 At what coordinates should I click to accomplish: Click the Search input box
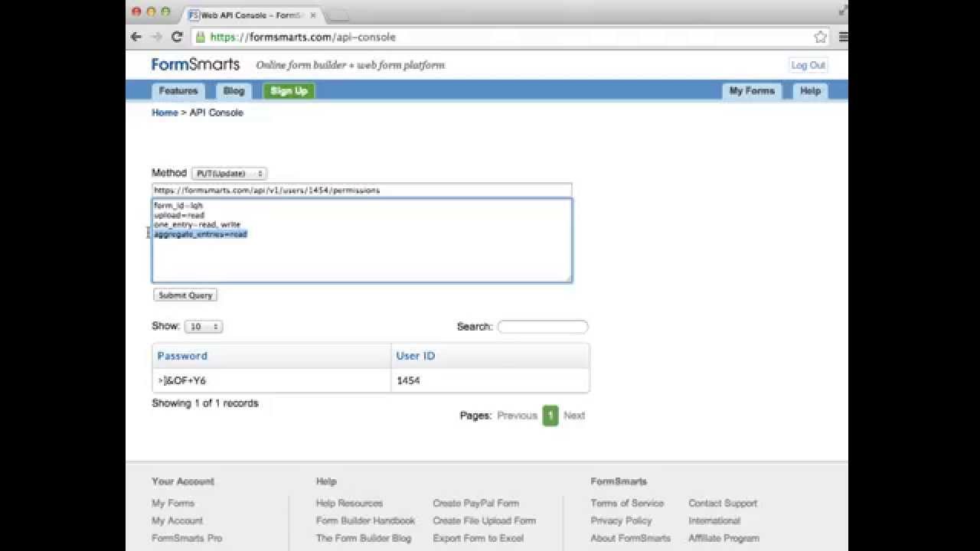[x=543, y=327]
